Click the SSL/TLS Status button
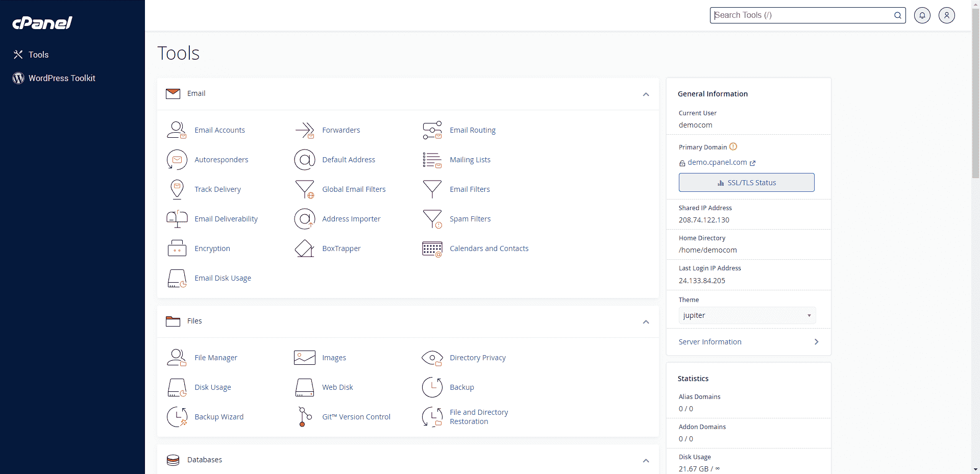This screenshot has height=474, width=980. pyautogui.click(x=747, y=183)
